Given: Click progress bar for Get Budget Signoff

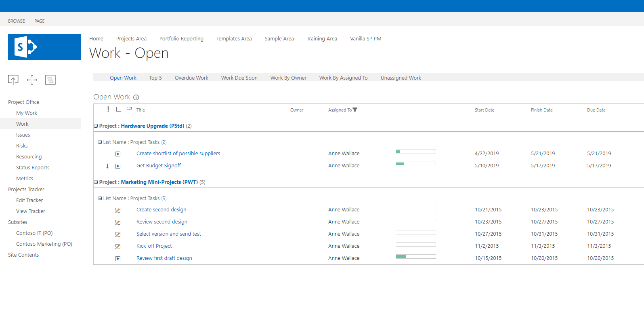Looking at the screenshot, I should click(x=416, y=164).
